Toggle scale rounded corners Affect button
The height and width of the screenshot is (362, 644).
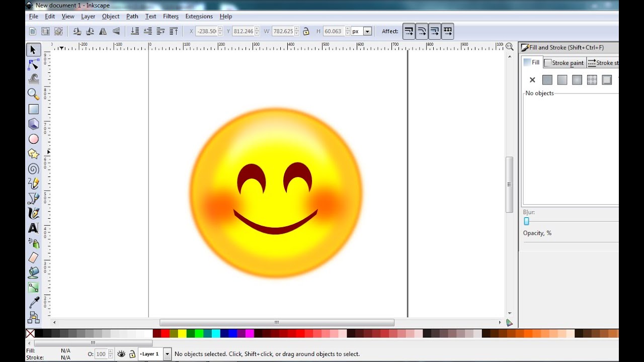[x=422, y=31]
